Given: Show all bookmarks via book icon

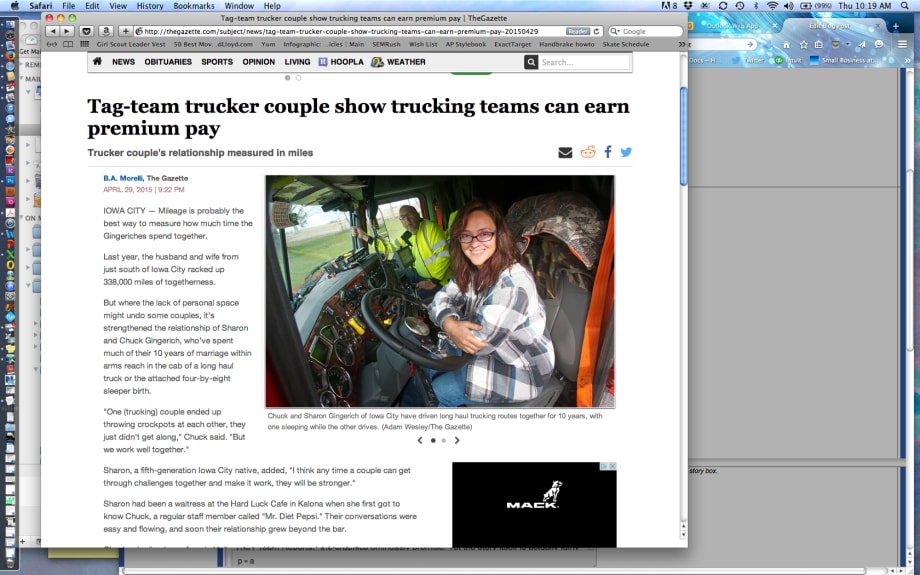Looking at the screenshot, I should point(68,44).
